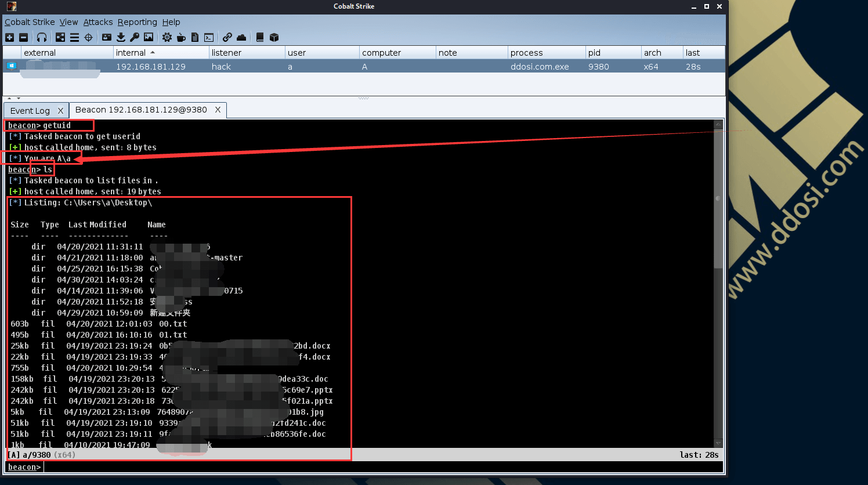Click the cube About icon in toolbar
This screenshot has height=485, width=868.
pos(274,37)
